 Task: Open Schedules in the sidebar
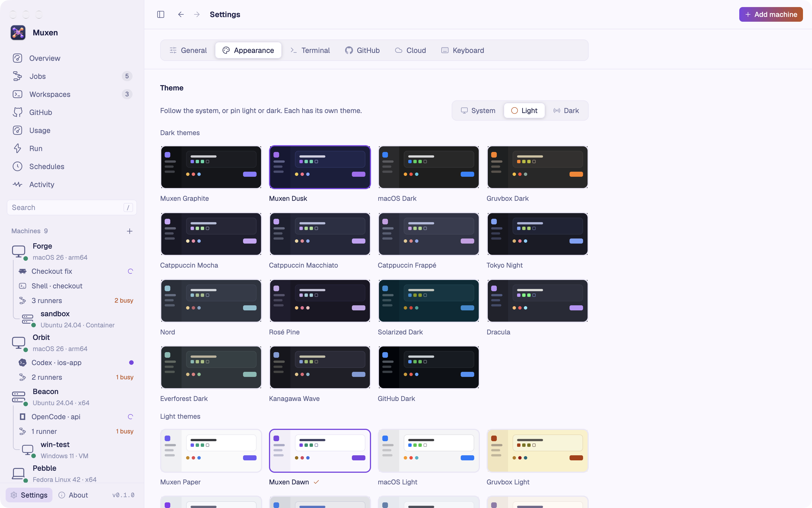(72, 166)
